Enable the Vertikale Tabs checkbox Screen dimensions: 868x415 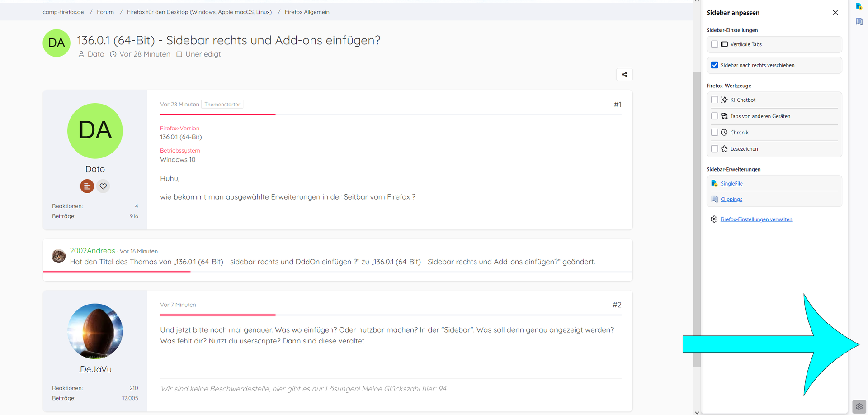click(714, 44)
